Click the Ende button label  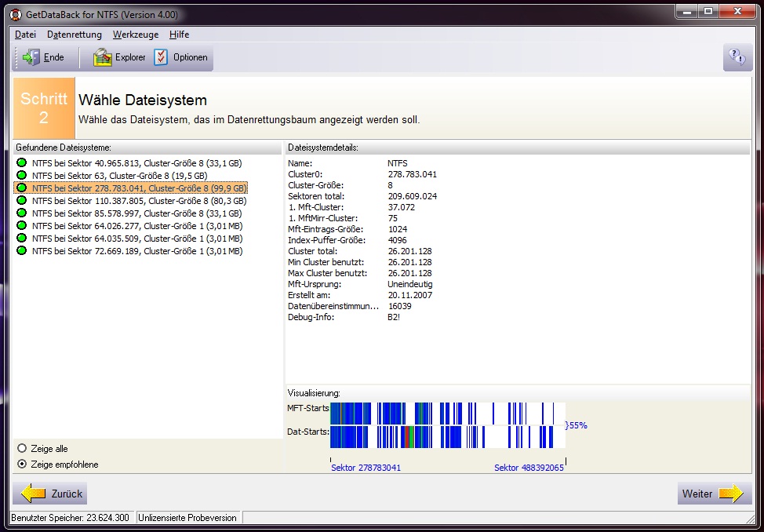[53, 57]
